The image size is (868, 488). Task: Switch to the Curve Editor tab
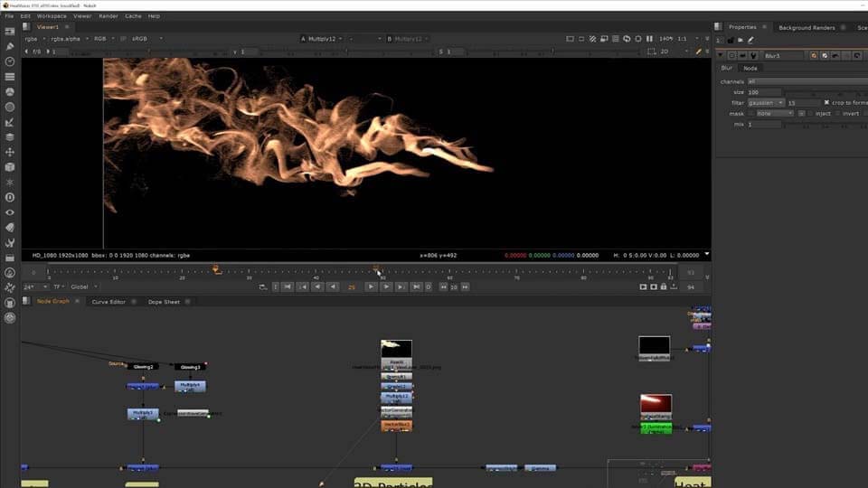108,302
